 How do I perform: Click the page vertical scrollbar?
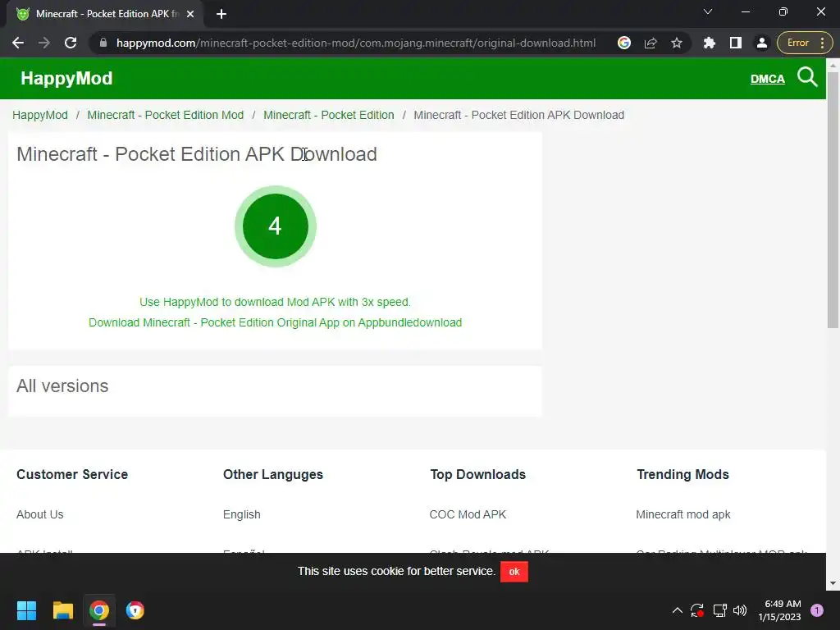(833, 200)
